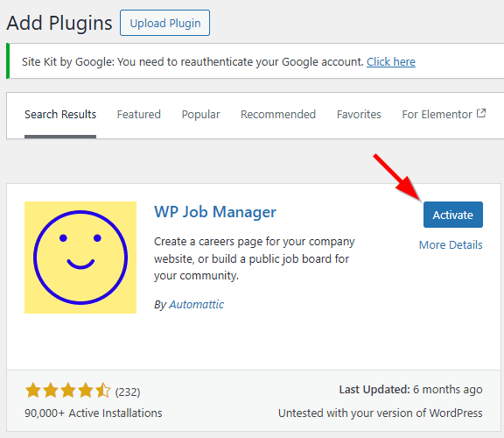
Task: Open the Click here reauthenticate link
Action: 391,61
